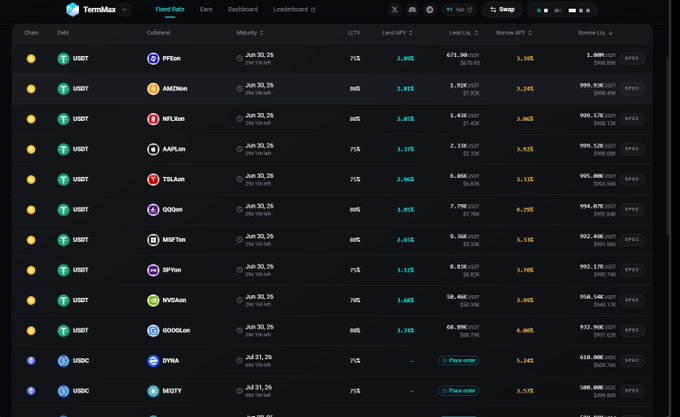Open the V1 App link button
680x417 pixels.
click(x=459, y=10)
